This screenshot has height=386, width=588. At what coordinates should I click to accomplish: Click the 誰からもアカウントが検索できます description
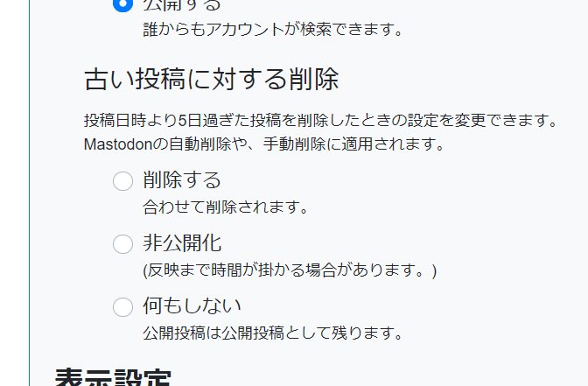272,30
